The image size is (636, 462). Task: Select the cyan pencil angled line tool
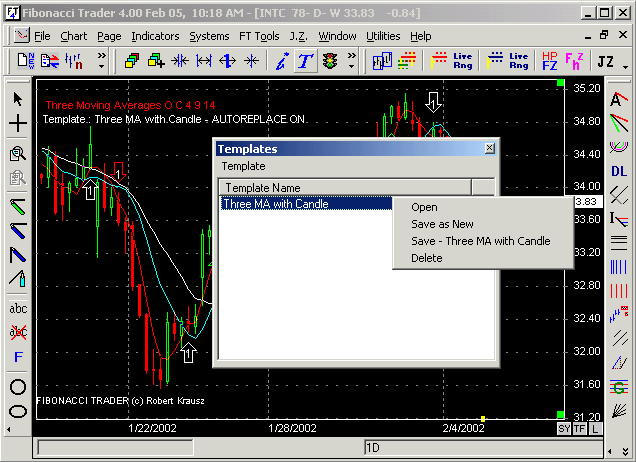tap(17, 278)
